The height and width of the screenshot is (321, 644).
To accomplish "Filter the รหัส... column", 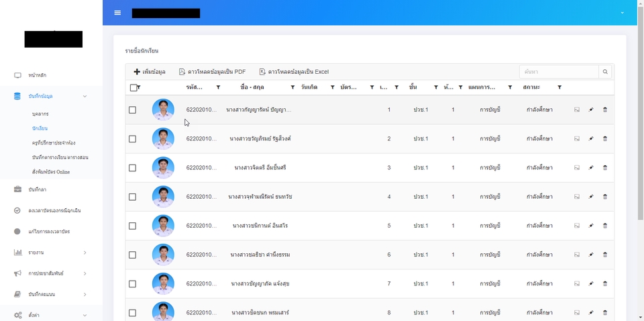I will (219, 87).
